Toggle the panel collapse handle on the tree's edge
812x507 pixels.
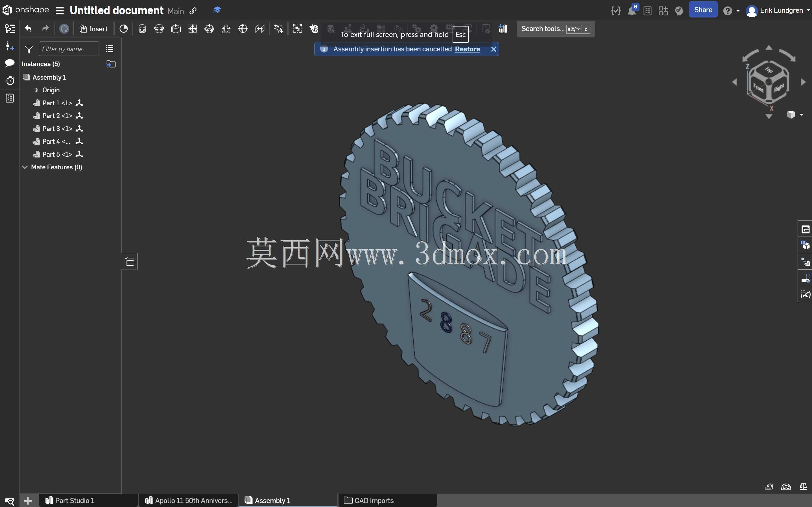click(129, 262)
